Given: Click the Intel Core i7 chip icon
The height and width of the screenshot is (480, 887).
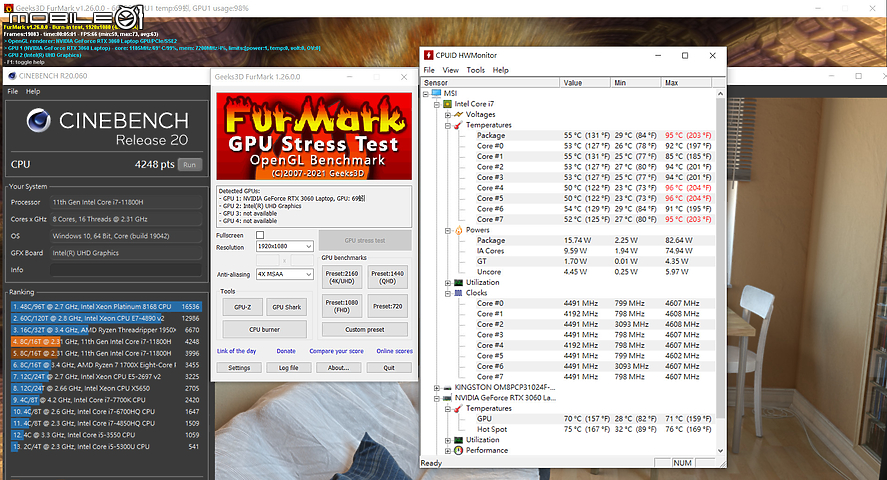Looking at the screenshot, I should pos(447,104).
